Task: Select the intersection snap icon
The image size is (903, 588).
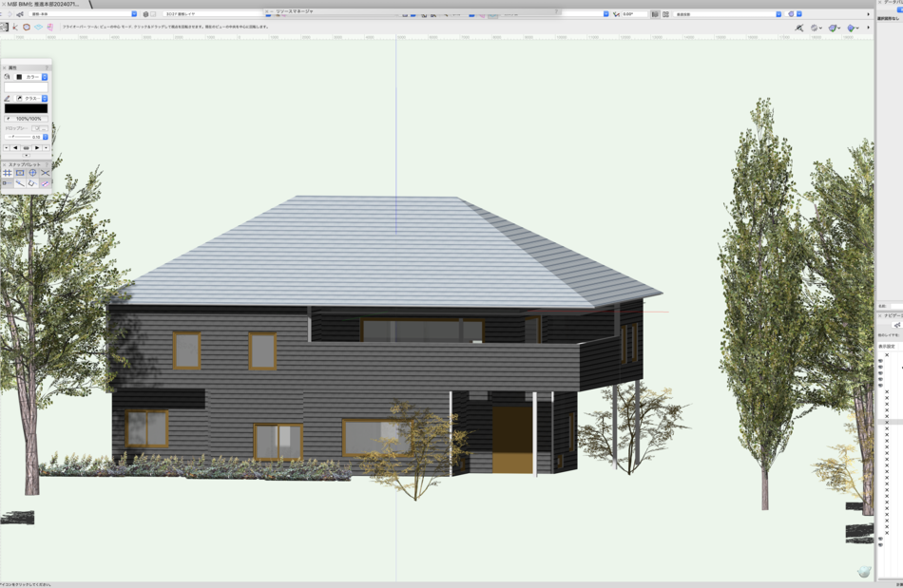Action: [x=45, y=173]
